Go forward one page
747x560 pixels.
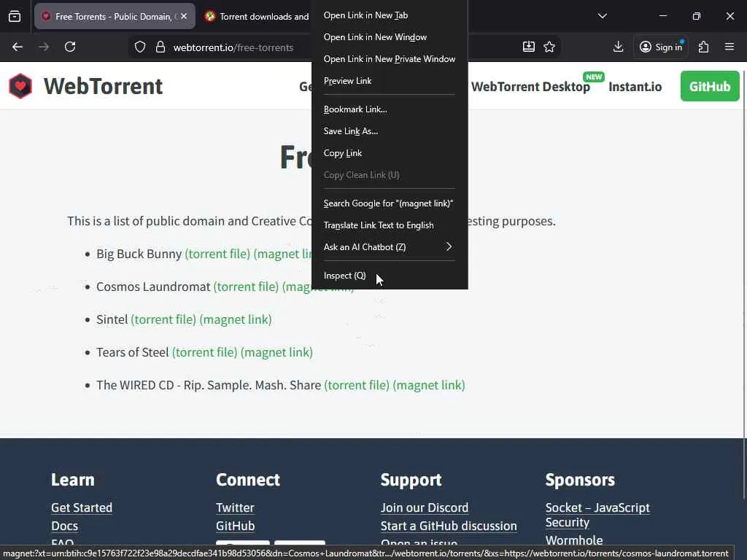click(44, 47)
